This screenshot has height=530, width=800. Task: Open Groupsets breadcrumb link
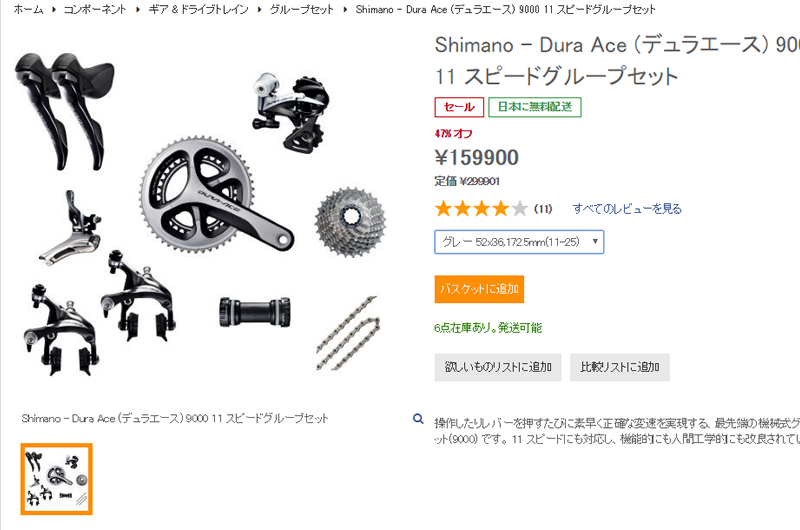[x=302, y=9]
